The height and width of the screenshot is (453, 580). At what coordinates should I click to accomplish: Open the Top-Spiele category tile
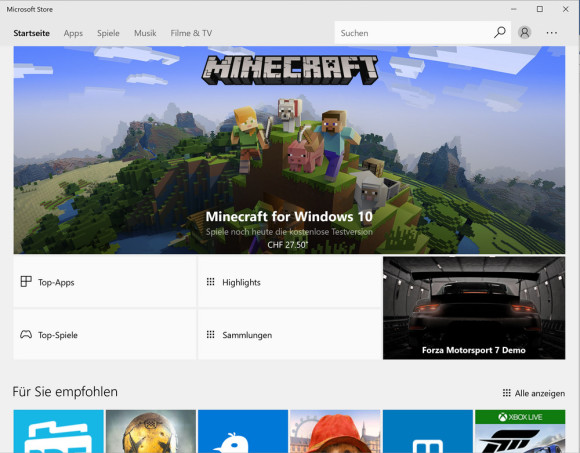(105, 334)
